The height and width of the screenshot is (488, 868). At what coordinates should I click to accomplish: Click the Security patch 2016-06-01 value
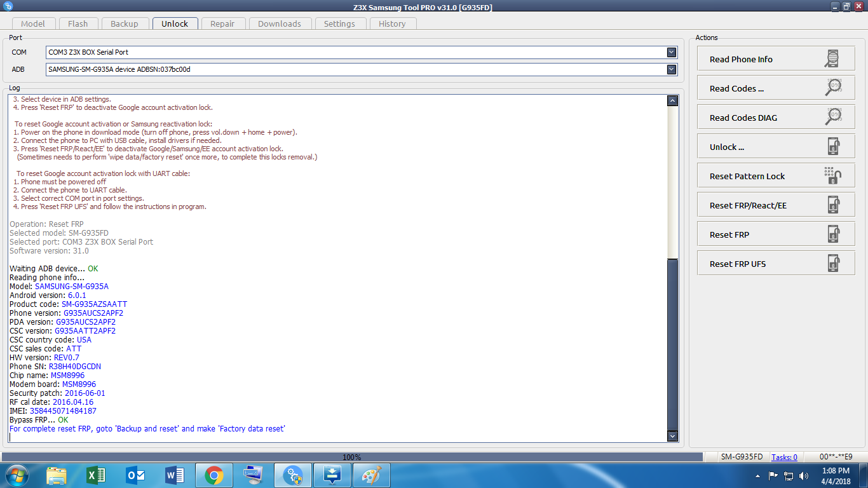coord(85,393)
